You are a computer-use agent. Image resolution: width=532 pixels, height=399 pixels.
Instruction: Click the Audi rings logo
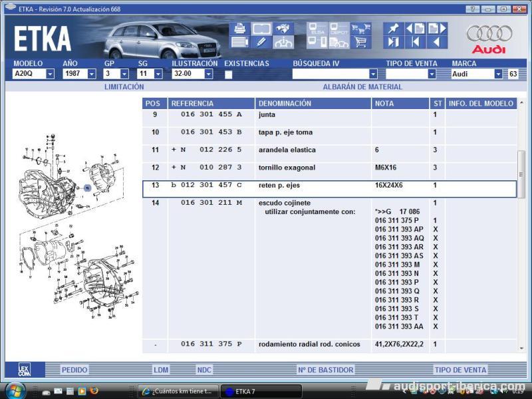coord(489,33)
